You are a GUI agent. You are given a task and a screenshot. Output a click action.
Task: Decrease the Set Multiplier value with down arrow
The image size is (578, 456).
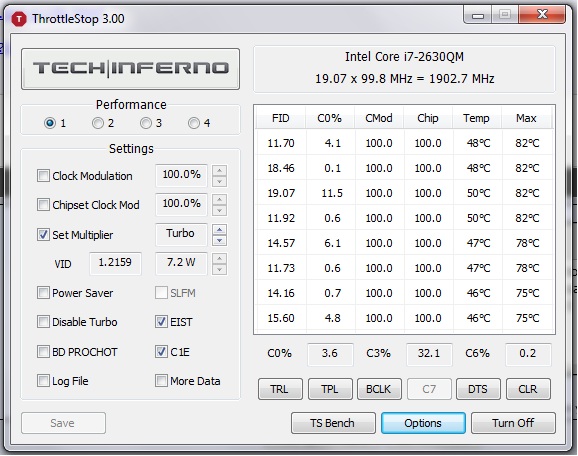pyautogui.click(x=219, y=240)
